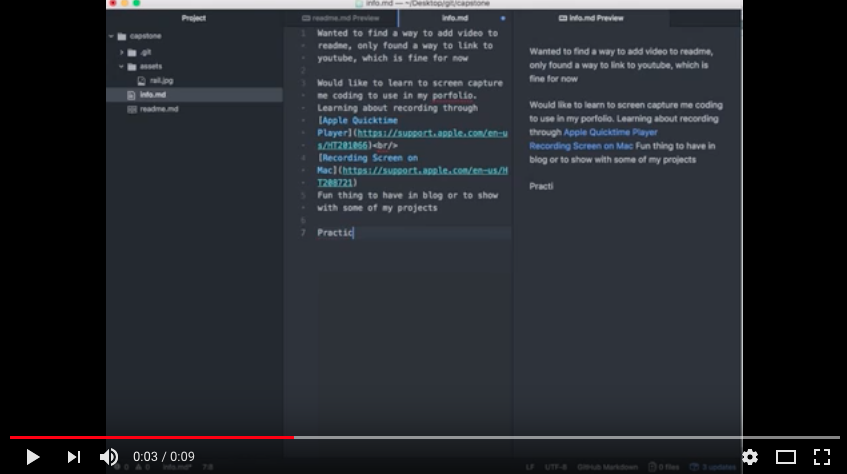The image size is (847, 474).
Task: Click the window title info.md
Action: coord(427,3)
